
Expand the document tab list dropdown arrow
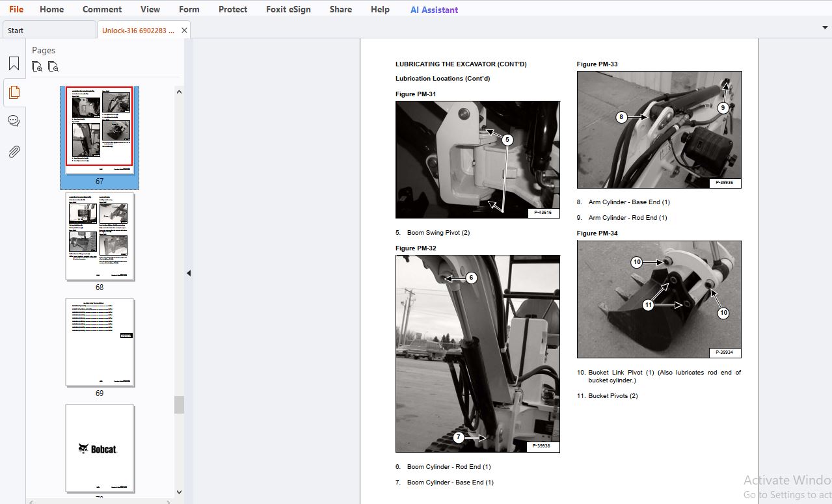(x=825, y=27)
